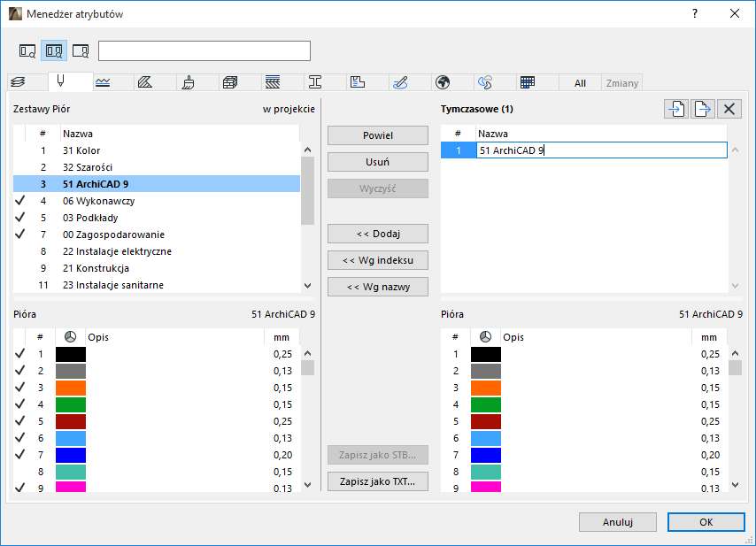Click color wheel column header in left Pióra
The image size is (756, 546).
pos(71,337)
